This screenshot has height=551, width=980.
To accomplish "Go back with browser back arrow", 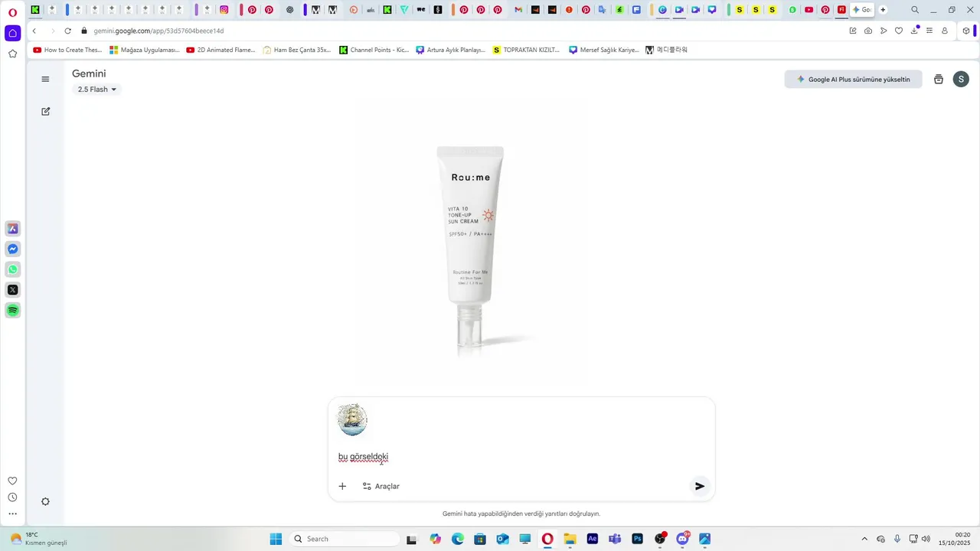I will (x=34, y=31).
